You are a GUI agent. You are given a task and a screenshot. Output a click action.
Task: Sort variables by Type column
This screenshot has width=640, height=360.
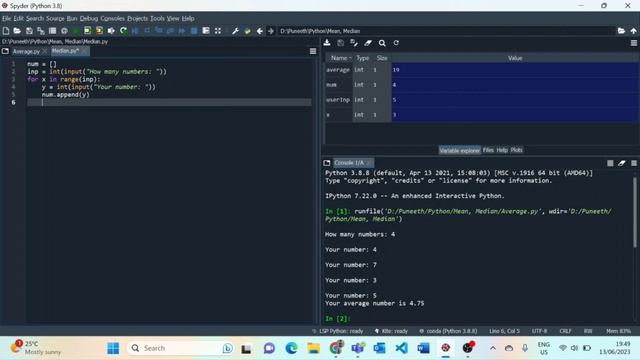pyautogui.click(x=362, y=58)
